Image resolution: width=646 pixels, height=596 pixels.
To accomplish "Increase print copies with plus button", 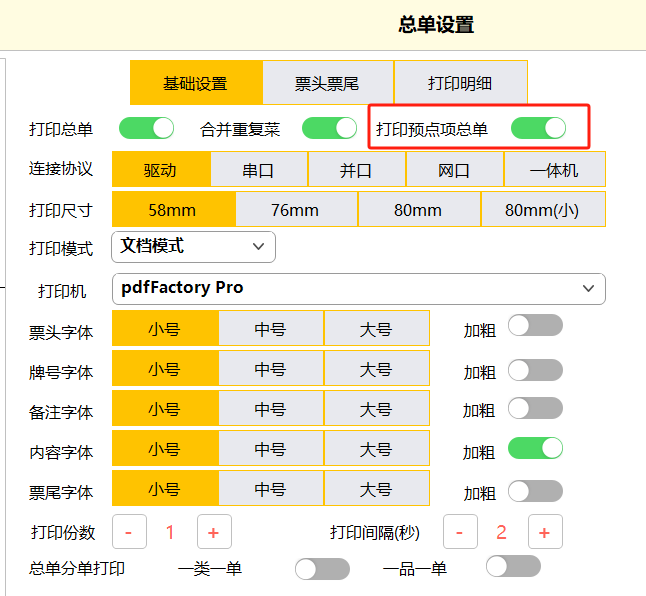I will [213, 532].
